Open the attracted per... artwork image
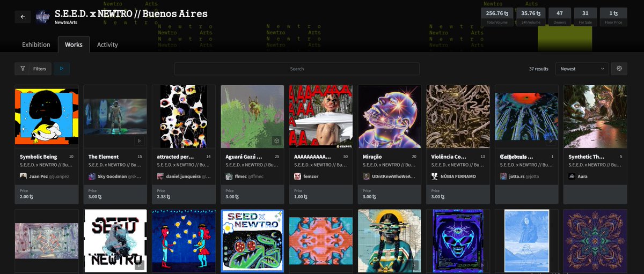644x274 pixels. [x=184, y=116]
